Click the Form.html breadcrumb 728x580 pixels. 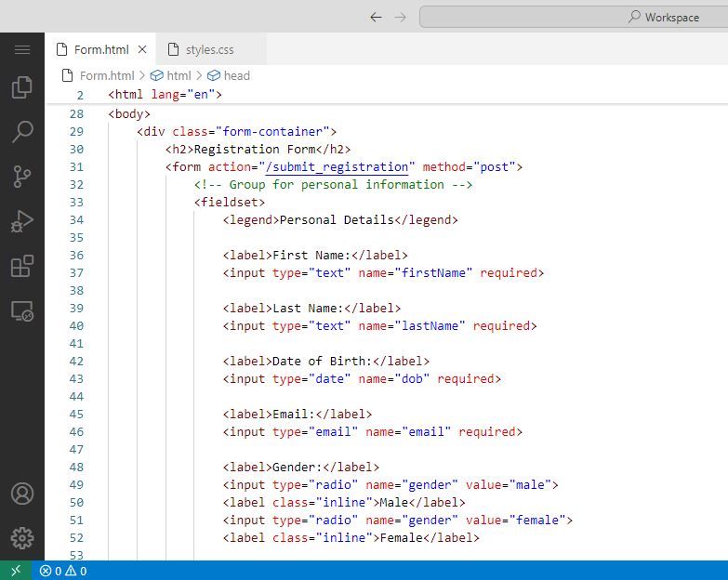pos(107,75)
